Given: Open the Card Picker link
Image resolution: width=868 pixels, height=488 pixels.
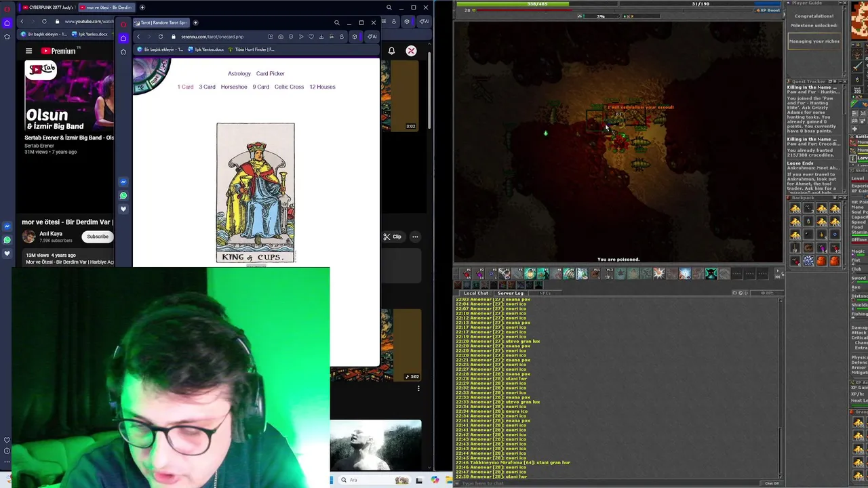Looking at the screenshot, I should 270,73.
